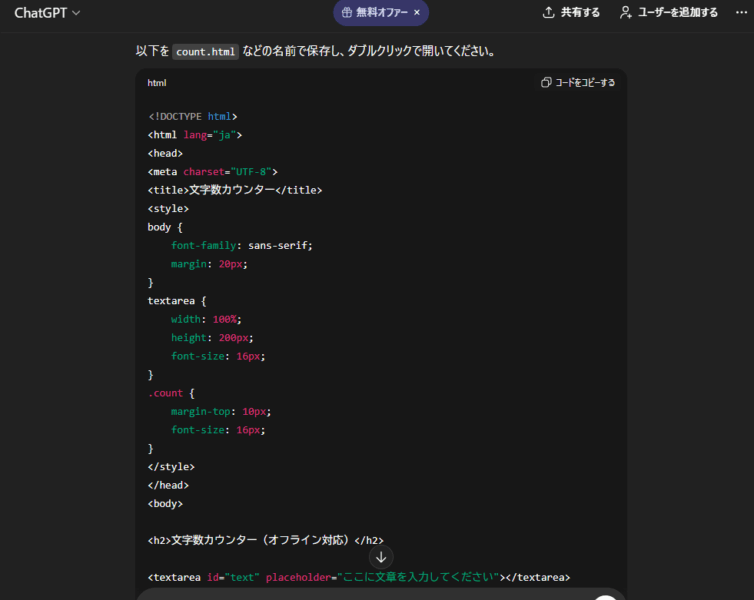The image size is (754, 600).
Task: Click the 共有する share button
Action: click(571, 13)
